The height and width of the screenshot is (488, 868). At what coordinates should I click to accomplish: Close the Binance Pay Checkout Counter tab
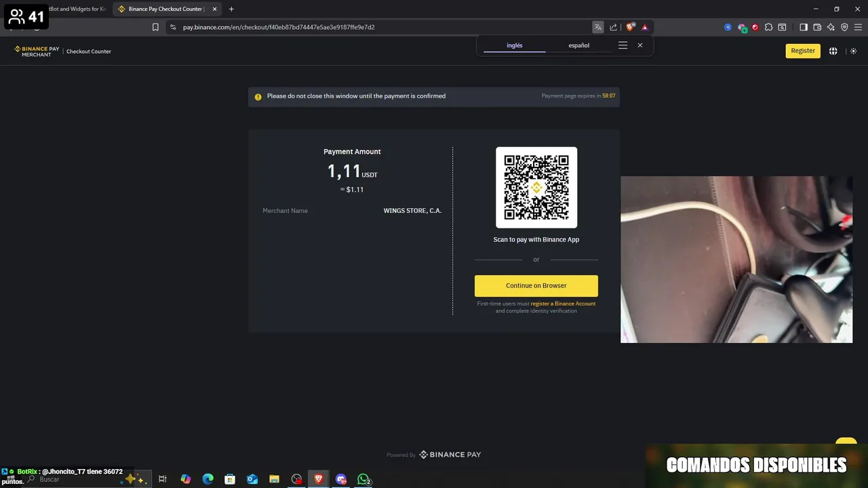[214, 9]
